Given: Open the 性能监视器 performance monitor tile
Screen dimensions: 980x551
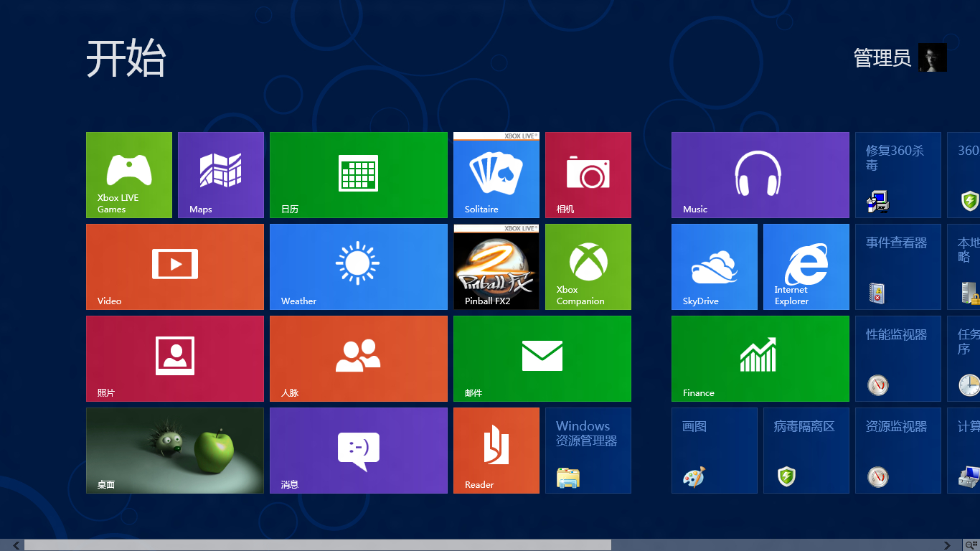Looking at the screenshot, I should (x=898, y=359).
